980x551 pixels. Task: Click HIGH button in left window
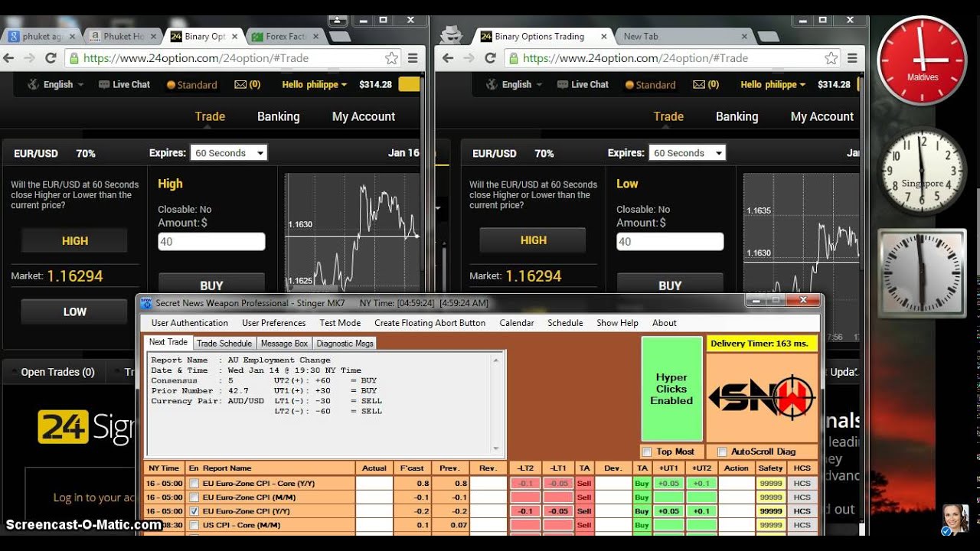click(74, 240)
